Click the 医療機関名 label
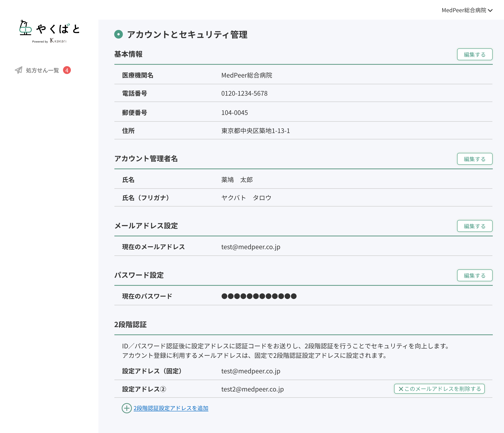This screenshot has height=433, width=504. [138, 75]
